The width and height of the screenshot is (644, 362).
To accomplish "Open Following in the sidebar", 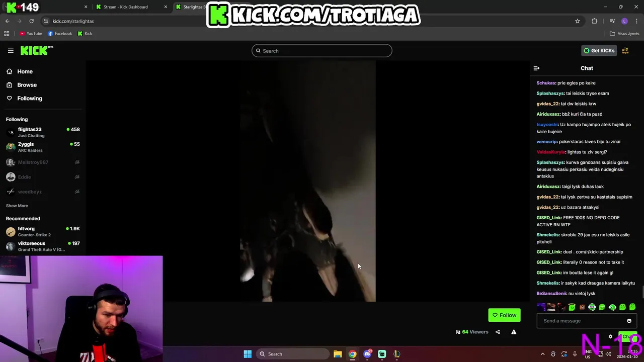I will coord(24,99).
